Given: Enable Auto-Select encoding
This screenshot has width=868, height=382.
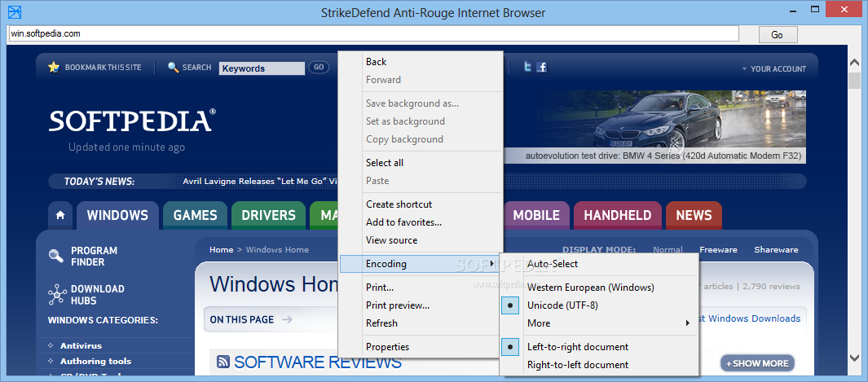Looking at the screenshot, I should 599,264.
